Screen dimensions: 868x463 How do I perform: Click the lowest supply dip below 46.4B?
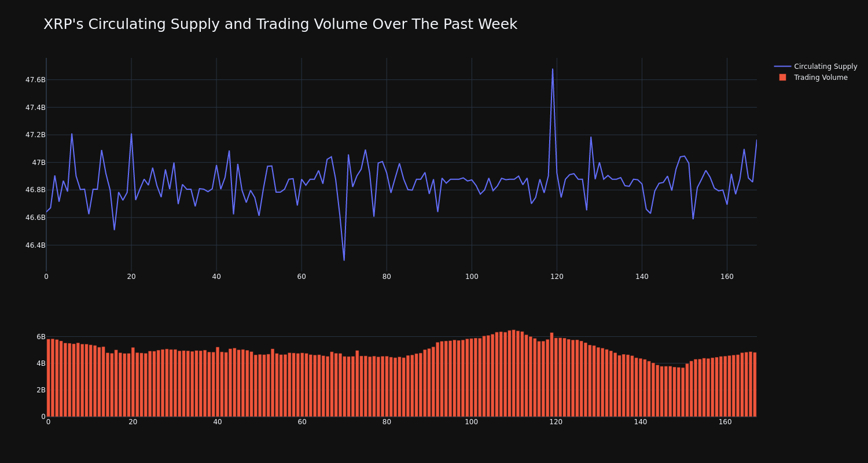click(344, 260)
